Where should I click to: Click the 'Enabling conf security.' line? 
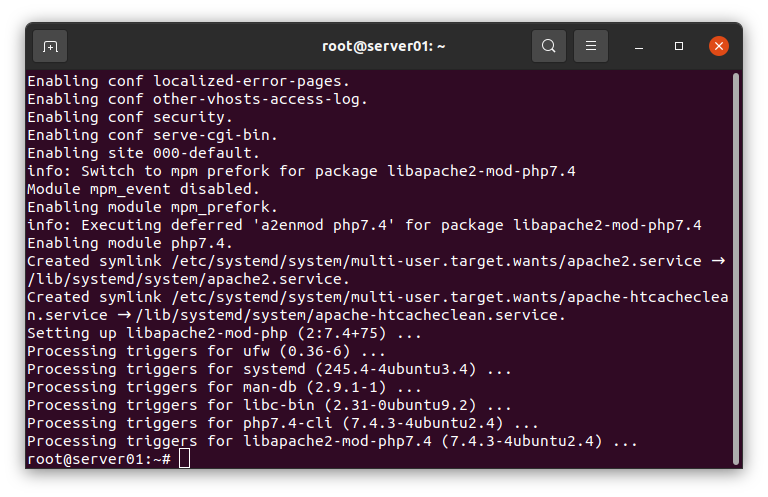click(x=130, y=117)
